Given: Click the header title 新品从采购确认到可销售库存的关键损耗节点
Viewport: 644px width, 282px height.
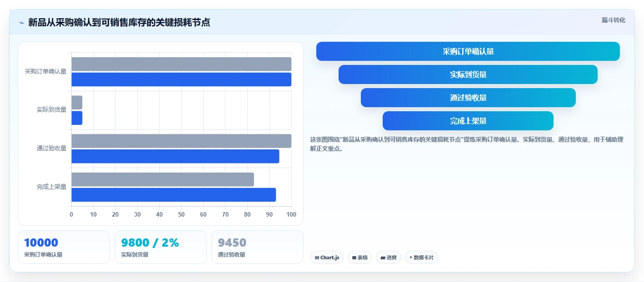Looking at the screenshot, I should (119, 22).
